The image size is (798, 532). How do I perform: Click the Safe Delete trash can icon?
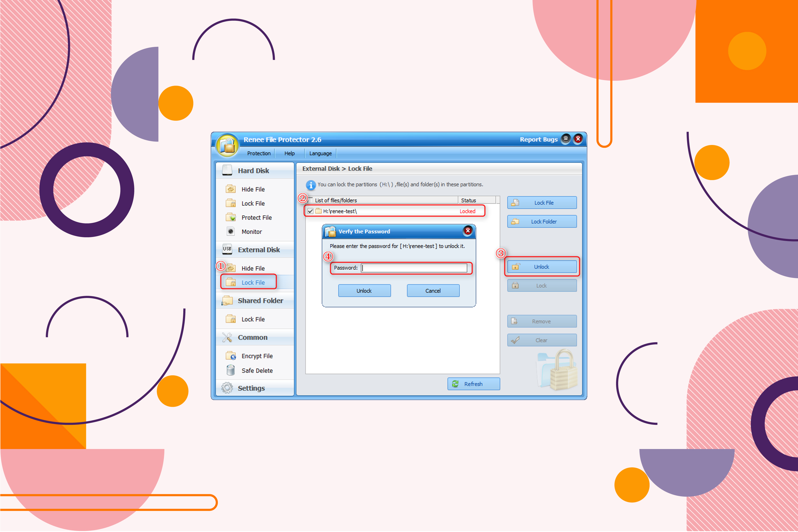[231, 370]
